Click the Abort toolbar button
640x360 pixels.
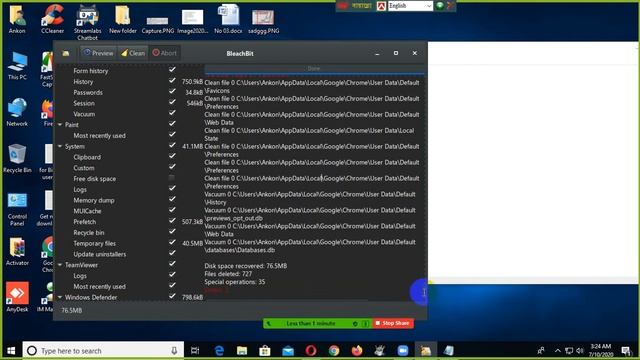164,53
